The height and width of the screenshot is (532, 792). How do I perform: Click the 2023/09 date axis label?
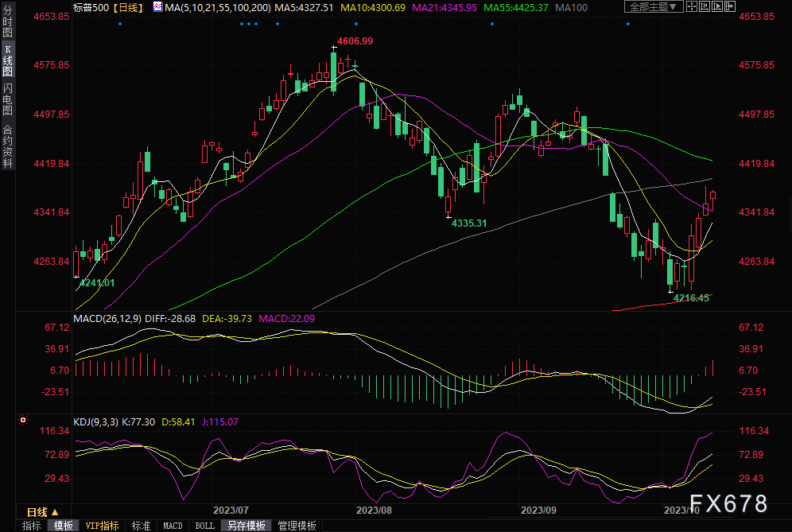(x=539, y=511)
